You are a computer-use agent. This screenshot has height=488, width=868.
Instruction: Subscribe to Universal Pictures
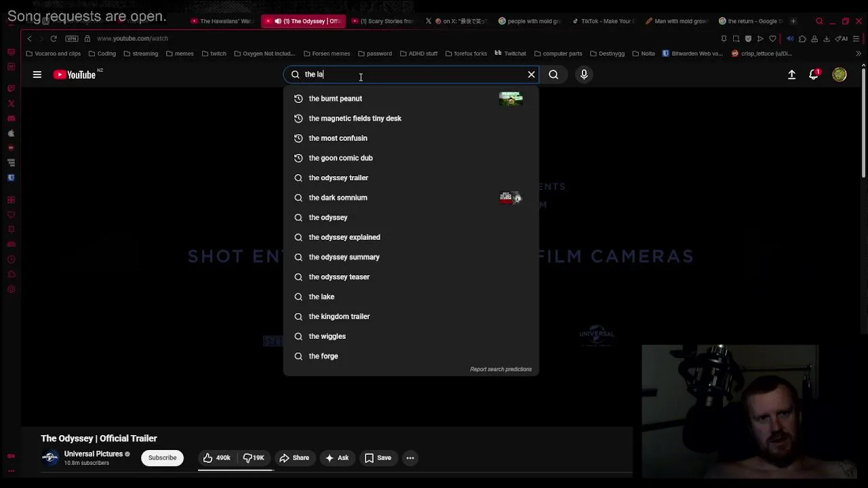point(162,458)
